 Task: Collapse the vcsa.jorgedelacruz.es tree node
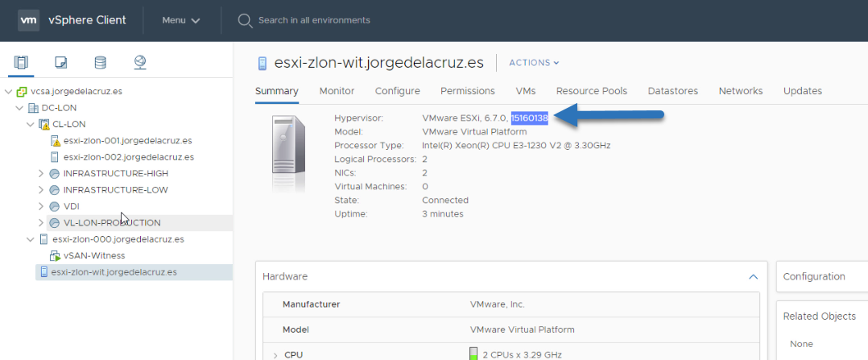pyautogui.click(x=8, y=91)
